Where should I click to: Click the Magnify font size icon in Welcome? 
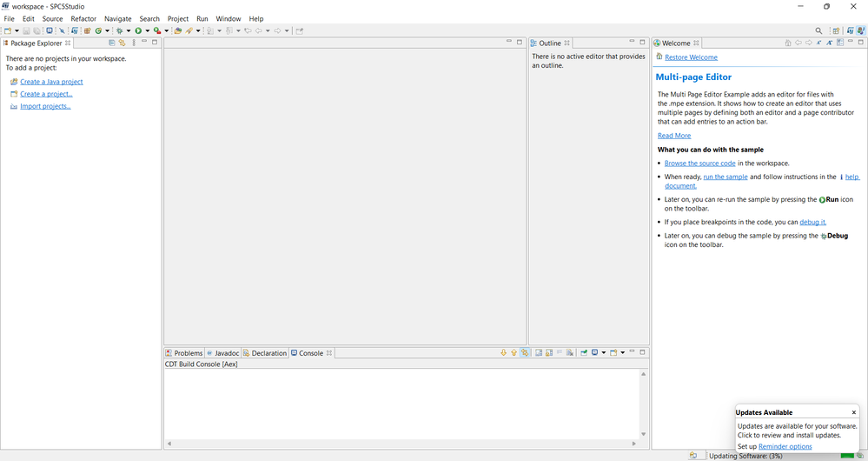(829, 43)
